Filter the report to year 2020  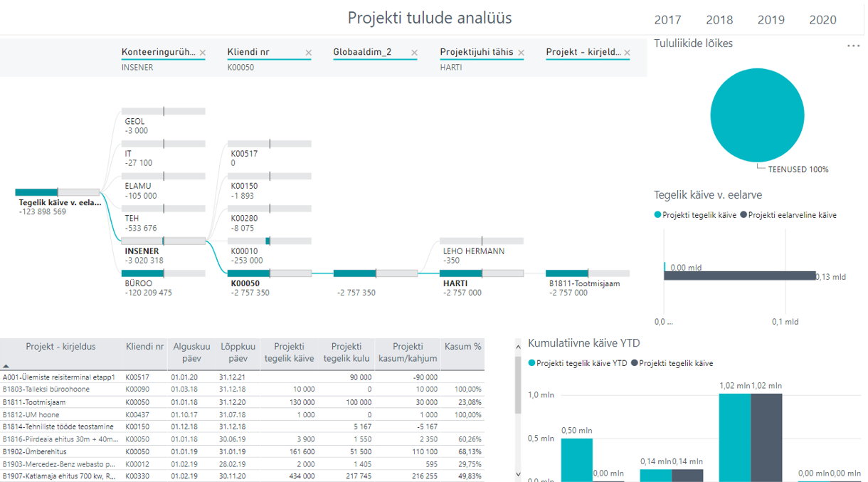coord(823,20)
